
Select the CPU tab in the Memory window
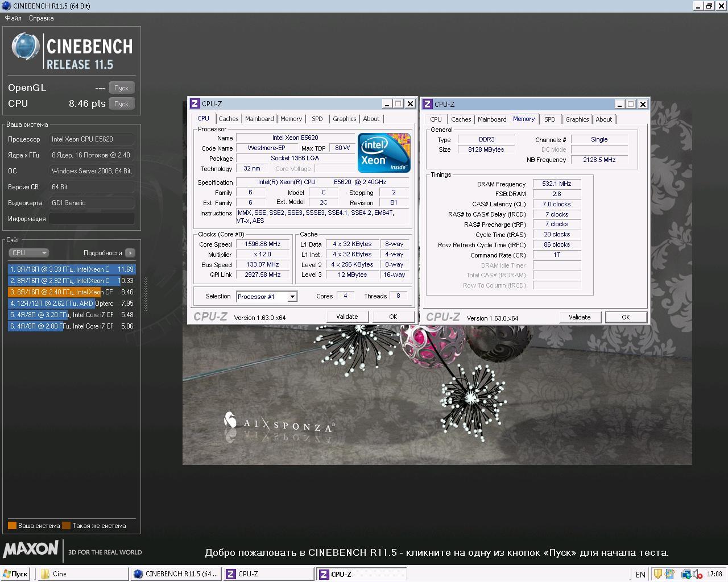coord(436,119)
